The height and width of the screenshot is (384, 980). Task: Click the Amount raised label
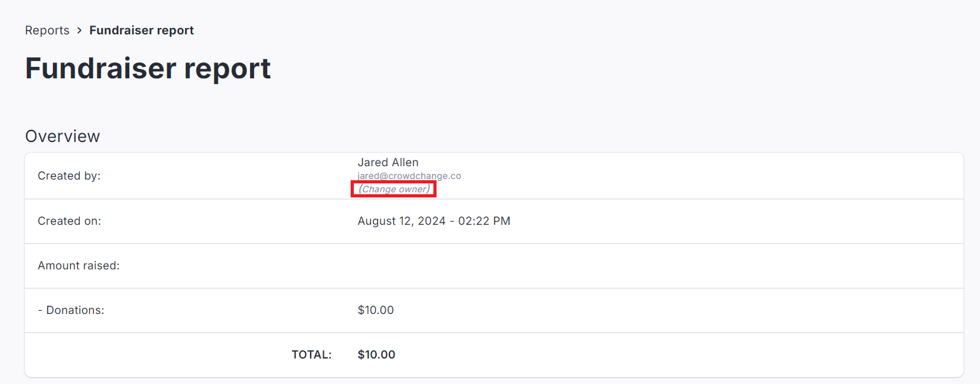[78, 266]
